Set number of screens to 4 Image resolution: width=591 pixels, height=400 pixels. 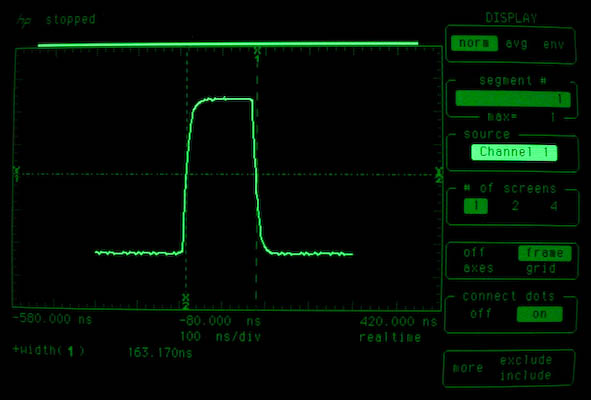click(554, 206)
